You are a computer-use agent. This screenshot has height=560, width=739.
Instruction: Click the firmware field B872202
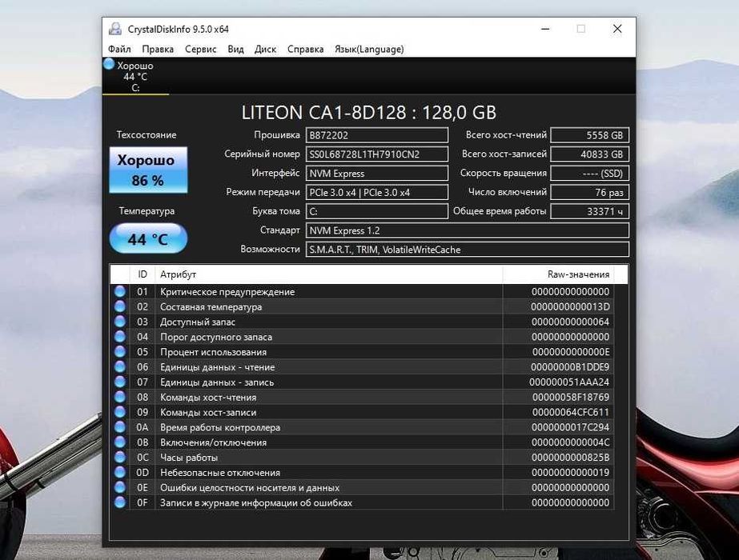pos(376,135)
